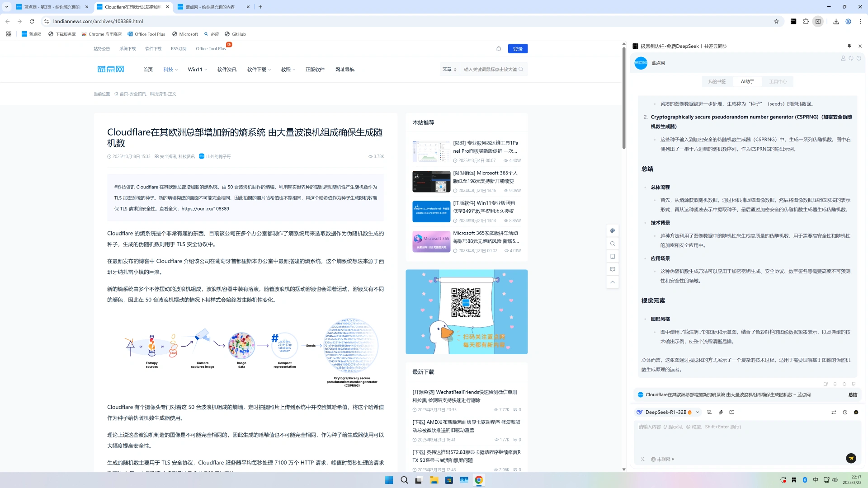
Task: Switch to the 工具中心 tab
Action: click(x=778, y=82)
